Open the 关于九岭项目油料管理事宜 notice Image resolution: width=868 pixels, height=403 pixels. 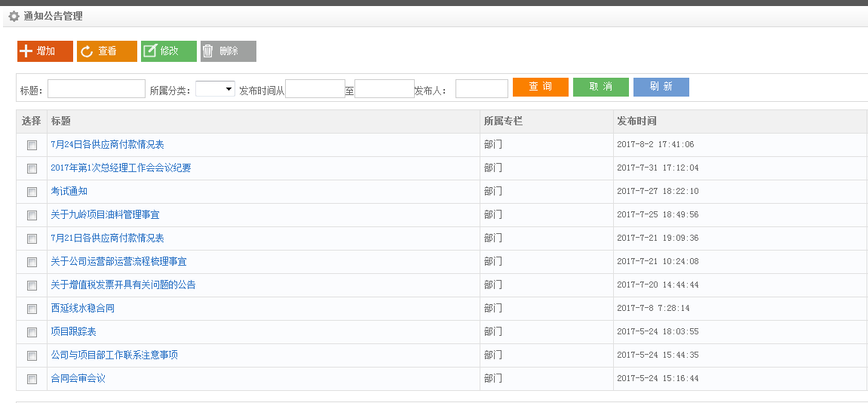coord(105,214)
